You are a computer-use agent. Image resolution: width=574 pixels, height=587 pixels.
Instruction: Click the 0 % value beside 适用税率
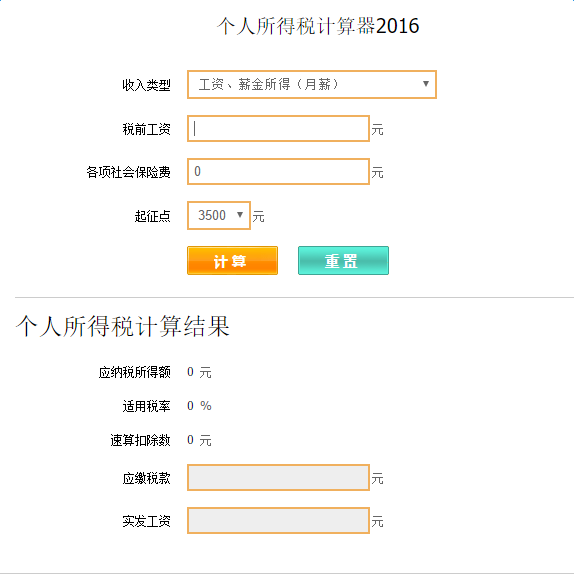pos(199,406)
